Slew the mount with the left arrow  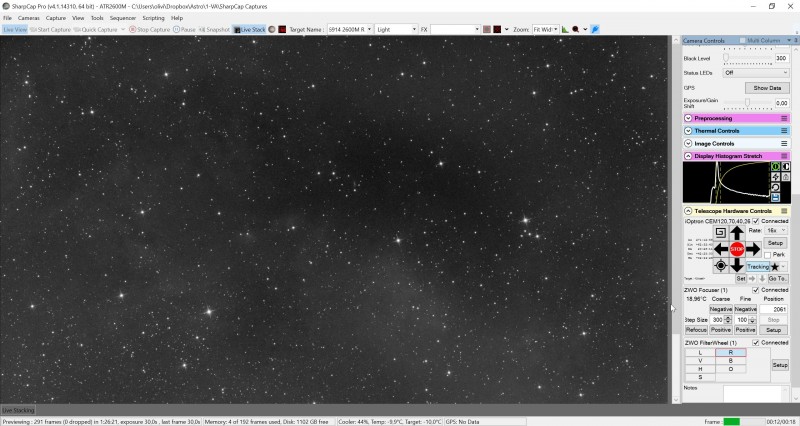(721, 249)
